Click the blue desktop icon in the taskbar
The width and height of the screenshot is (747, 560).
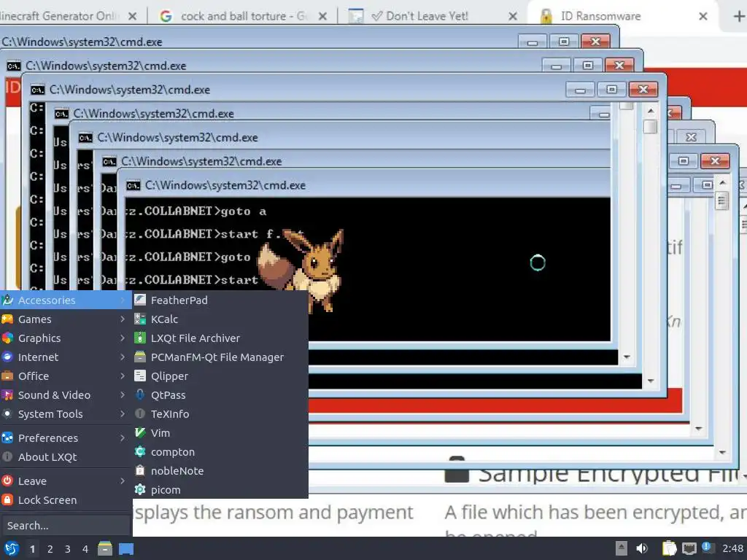coord(126,548)
